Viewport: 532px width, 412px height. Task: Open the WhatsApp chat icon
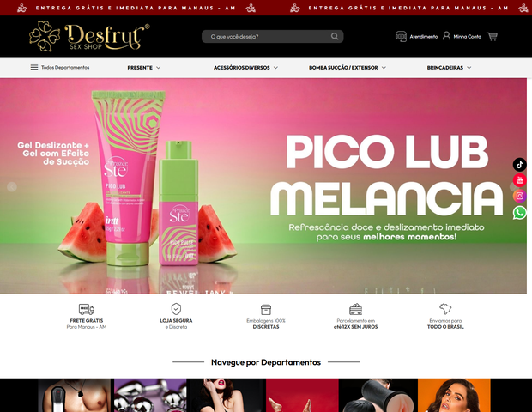(519, 213)
